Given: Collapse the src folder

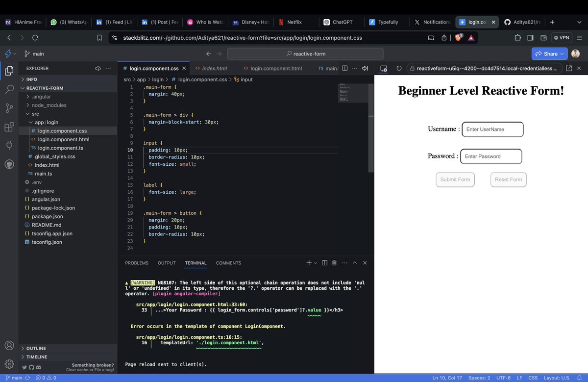Looking at the screenshot, I should [68, 114].
